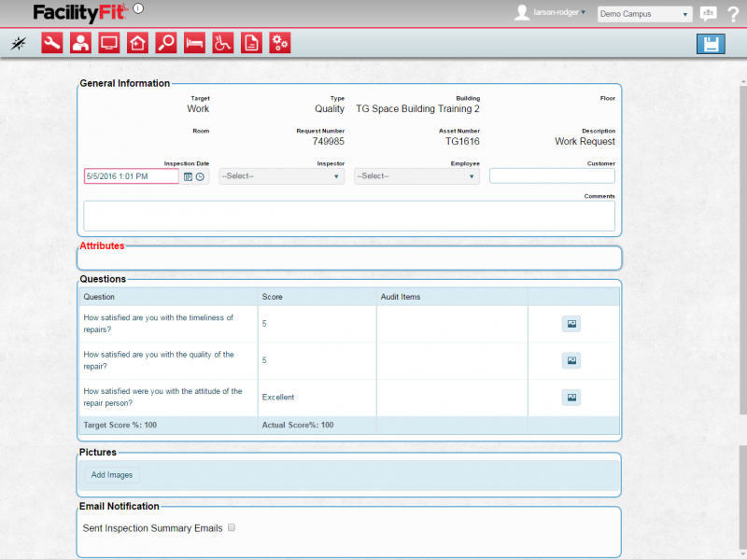The image size is (747, 560).
Task: Click the Document report icon on the toolbar
Action: (251, 42)
